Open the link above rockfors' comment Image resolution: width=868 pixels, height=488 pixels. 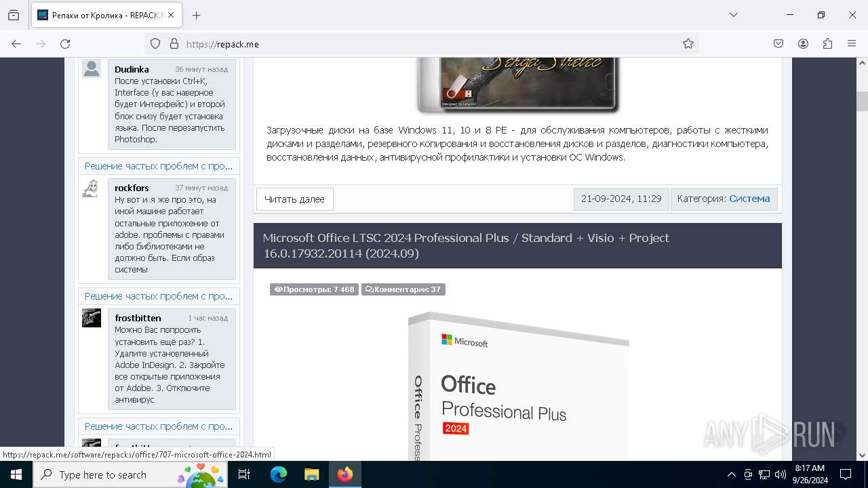click(159, 166)
